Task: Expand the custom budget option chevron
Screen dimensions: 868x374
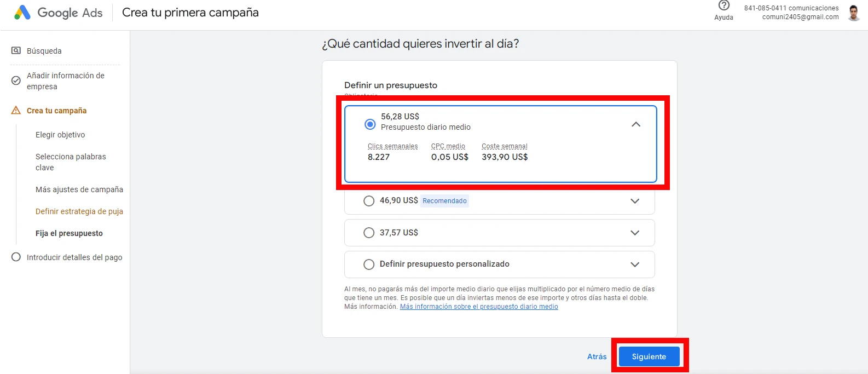Action: 635,264
